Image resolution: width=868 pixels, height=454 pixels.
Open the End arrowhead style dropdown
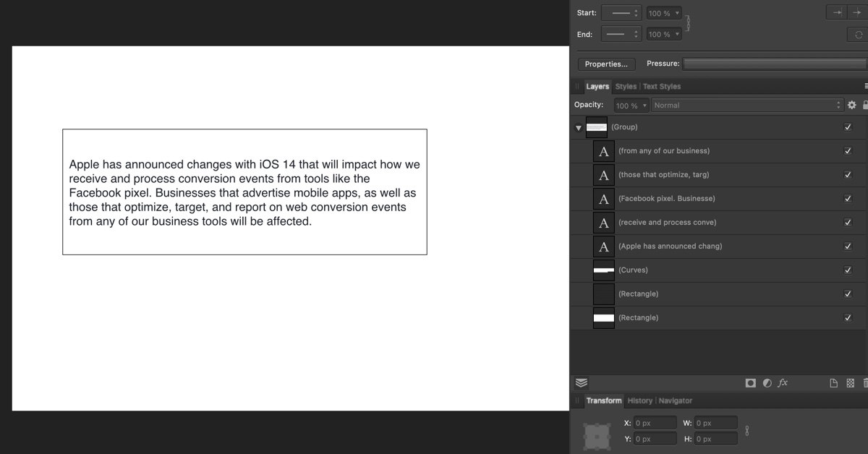[x=621, y=34]
